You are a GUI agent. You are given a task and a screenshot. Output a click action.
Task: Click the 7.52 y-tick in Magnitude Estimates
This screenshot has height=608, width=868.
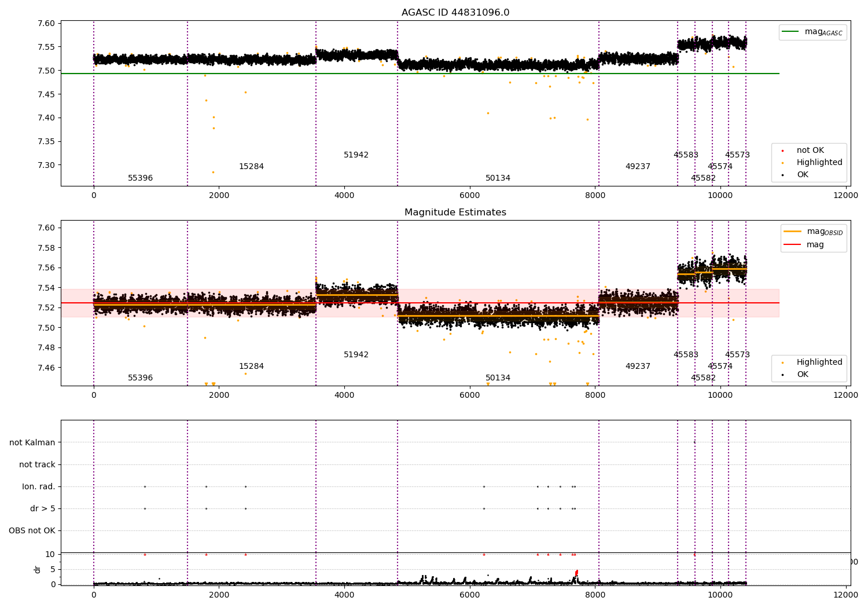point(46,308)
